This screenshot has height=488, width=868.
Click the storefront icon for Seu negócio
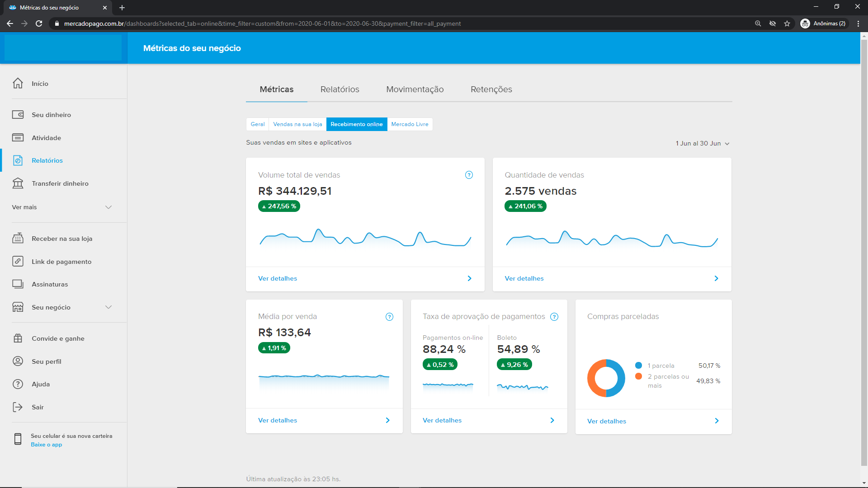18,307
